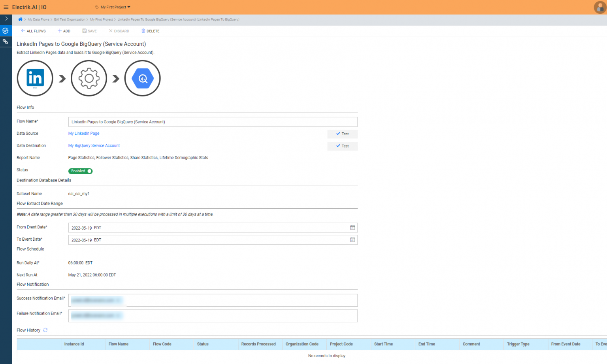Expand the collapsed left navigation panel

click(x=6, y=18)
